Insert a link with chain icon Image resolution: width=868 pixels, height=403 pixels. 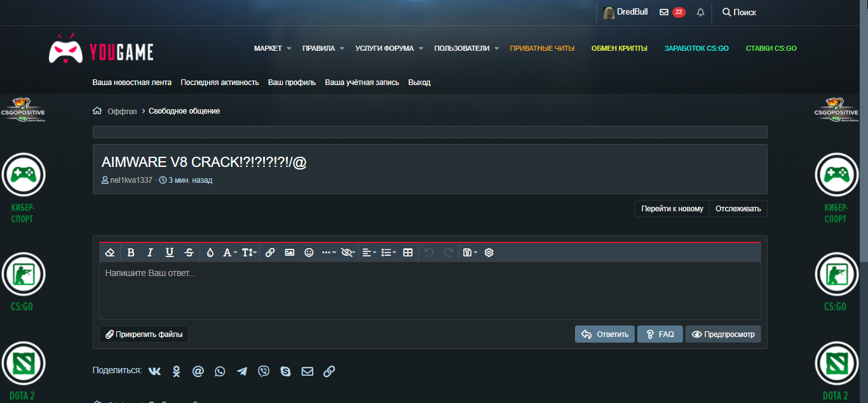270,253
